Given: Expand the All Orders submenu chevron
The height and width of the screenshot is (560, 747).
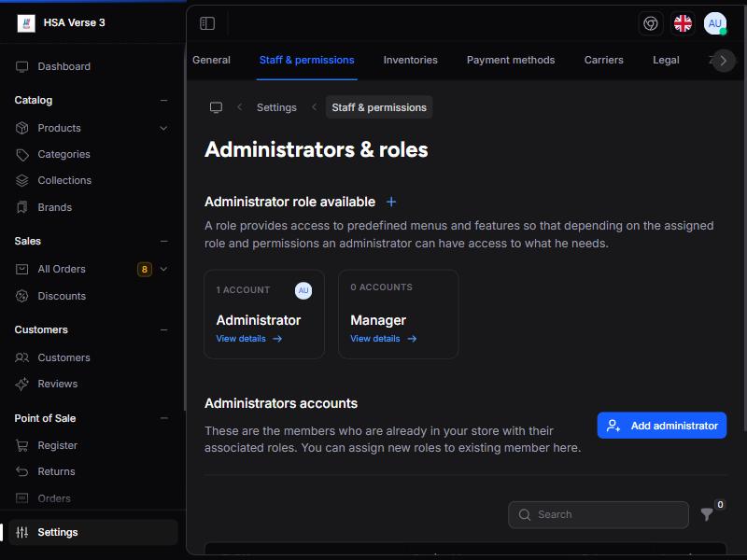Looking at the screenshot, I should click(163, 269).
